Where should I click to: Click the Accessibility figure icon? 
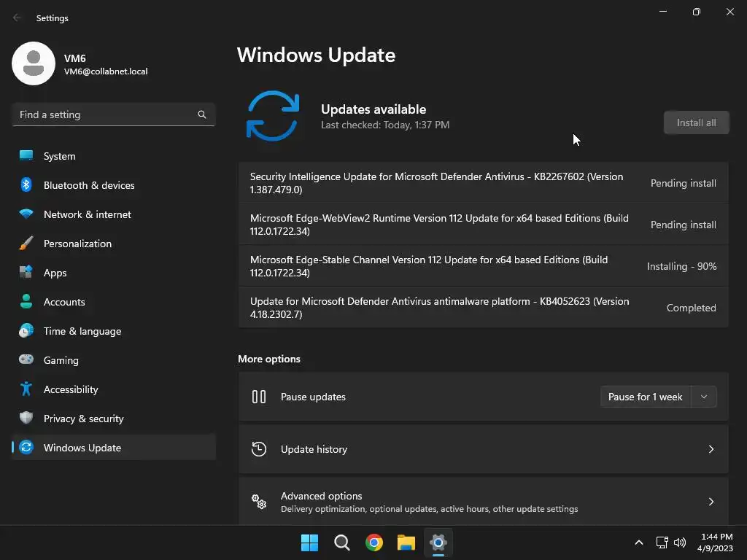[26, 389]
